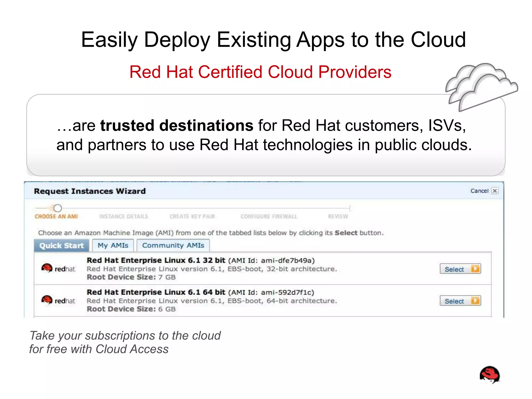Click 'Choose an Amazon Machine Image' instruction text

pyautogui.click(x=211, y=233)
